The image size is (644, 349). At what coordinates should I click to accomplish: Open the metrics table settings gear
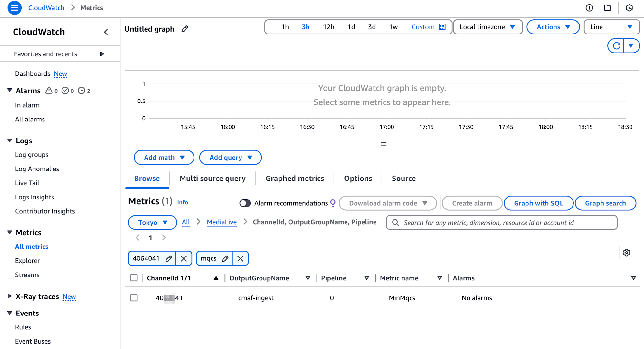626,253
